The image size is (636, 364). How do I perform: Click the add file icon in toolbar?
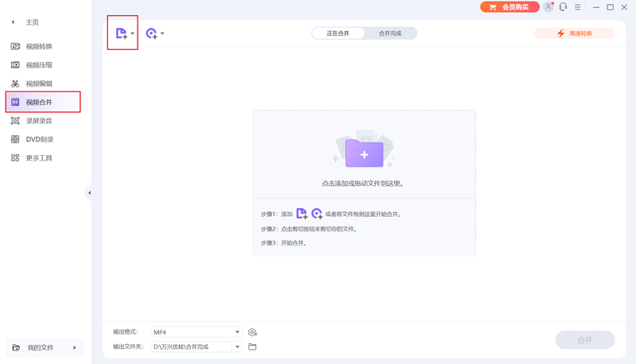point(122,33)
